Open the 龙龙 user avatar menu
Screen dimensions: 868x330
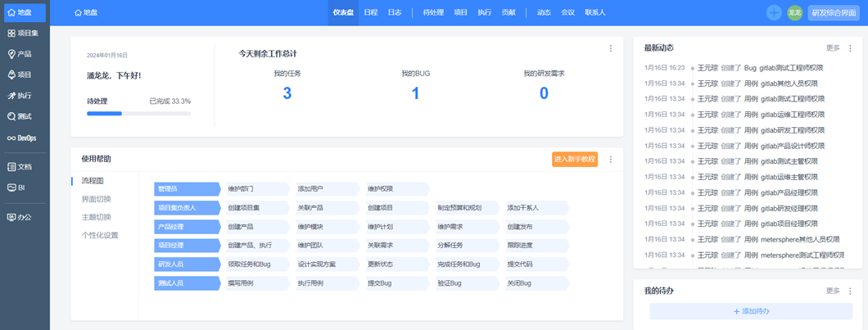coord(795,13)
